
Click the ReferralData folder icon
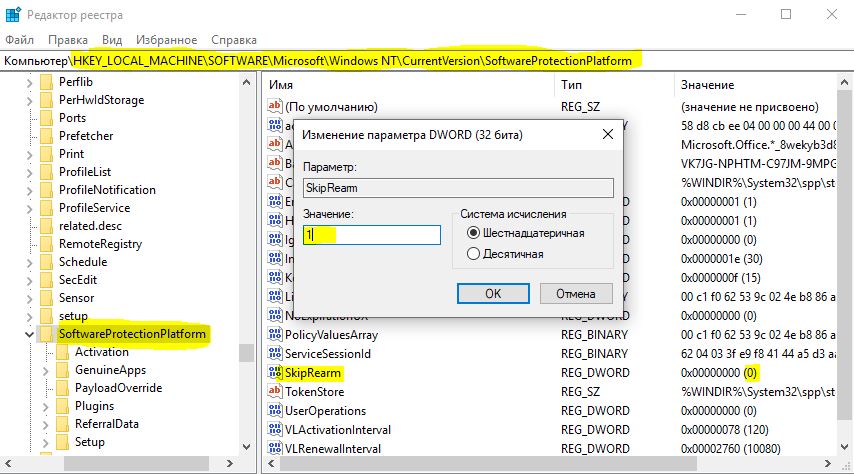[x=63, y=424]
